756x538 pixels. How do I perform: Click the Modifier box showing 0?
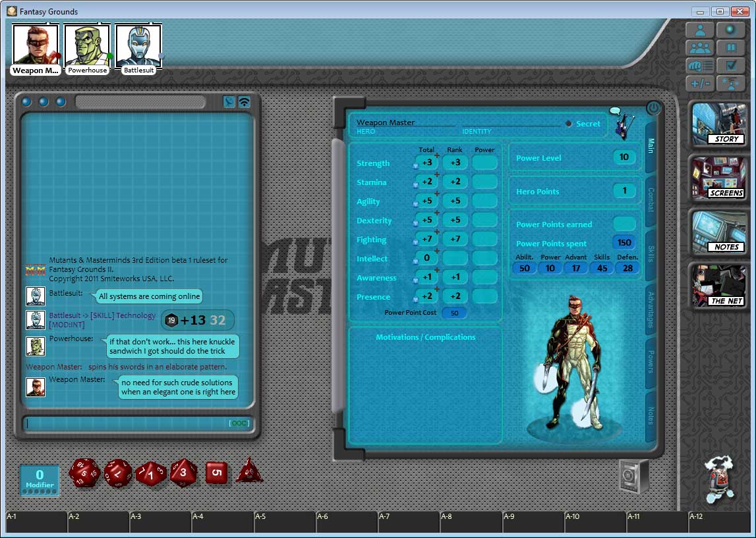[39, 479]
